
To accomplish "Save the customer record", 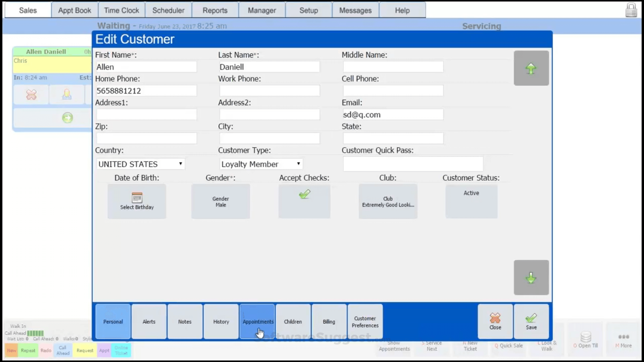I will point(531,321).
